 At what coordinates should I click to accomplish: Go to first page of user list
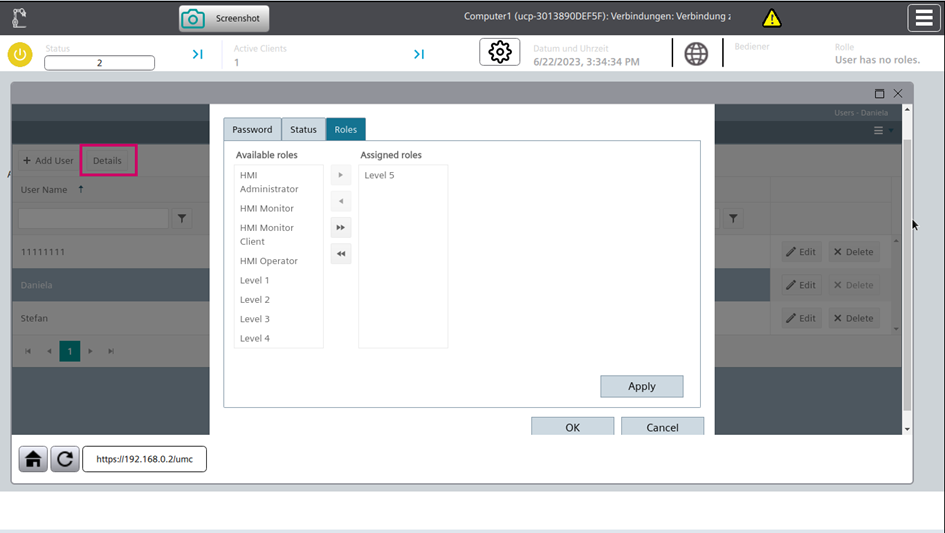point(28,351)
